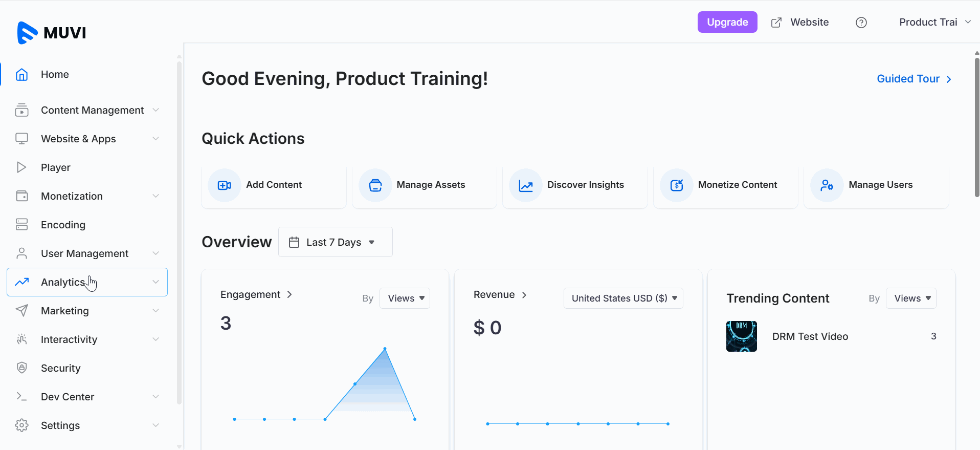Open the Last 7 Days date dropdown
The image size is (980, 450).
click(x=335, y=242)
